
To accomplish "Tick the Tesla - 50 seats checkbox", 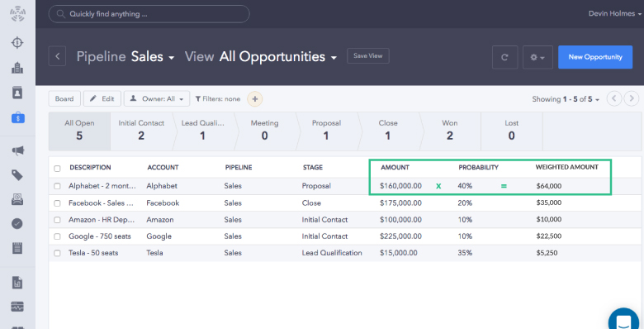I will pos(57,253).
